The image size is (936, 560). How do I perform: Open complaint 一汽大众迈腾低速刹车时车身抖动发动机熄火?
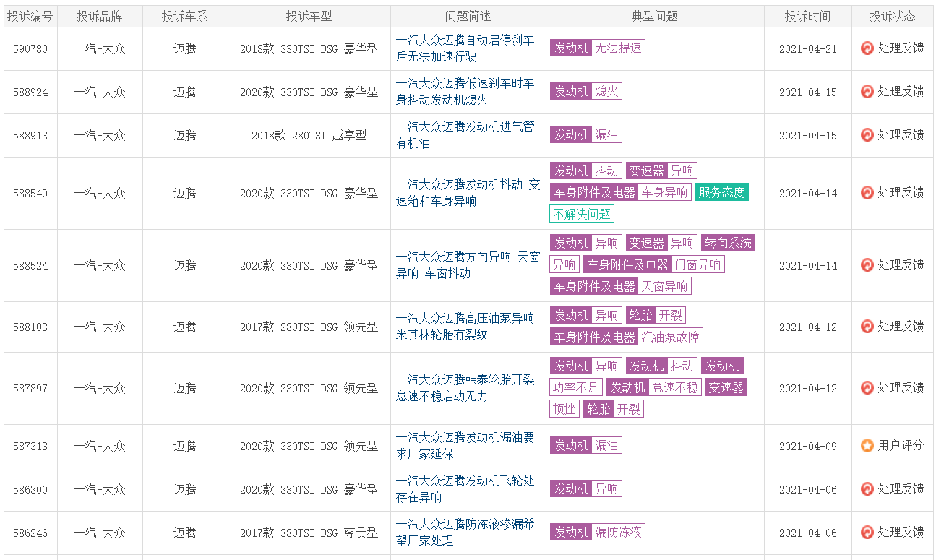465,92
